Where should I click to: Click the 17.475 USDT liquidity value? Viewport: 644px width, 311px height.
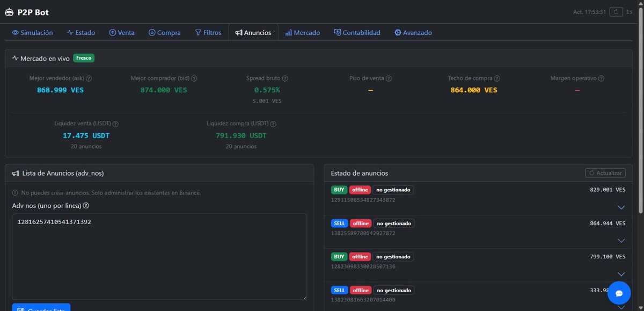click(x=86, y=136)
